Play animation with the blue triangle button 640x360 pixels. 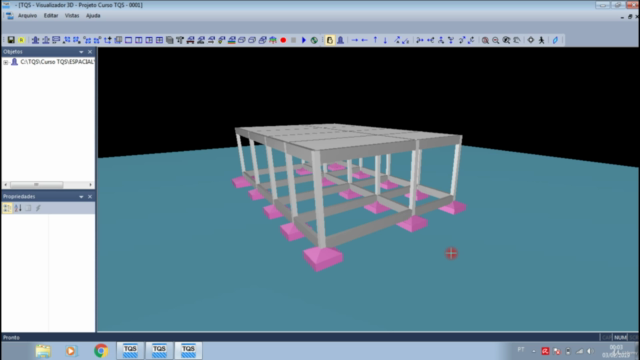coord(304,40)
